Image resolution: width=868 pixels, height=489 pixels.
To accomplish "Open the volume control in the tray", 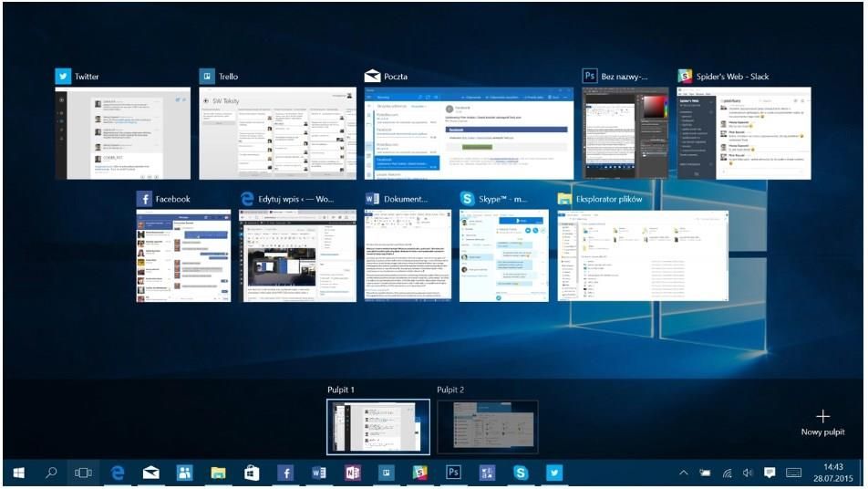I will 748,473.
